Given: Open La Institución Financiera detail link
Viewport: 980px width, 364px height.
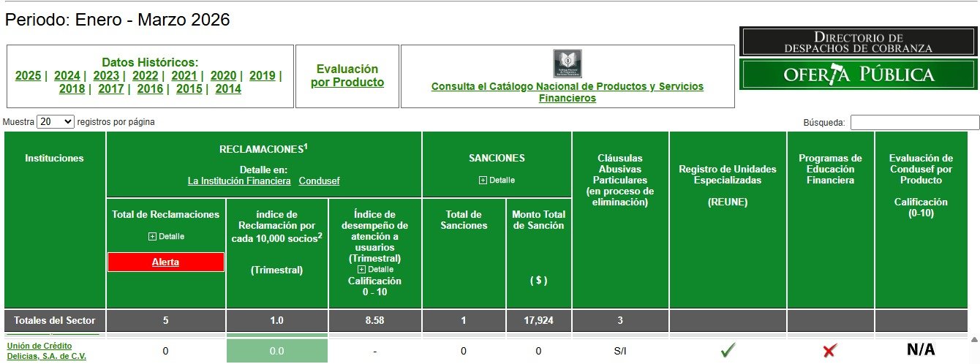Looking at the screenshot, I should tap(239, 181).
